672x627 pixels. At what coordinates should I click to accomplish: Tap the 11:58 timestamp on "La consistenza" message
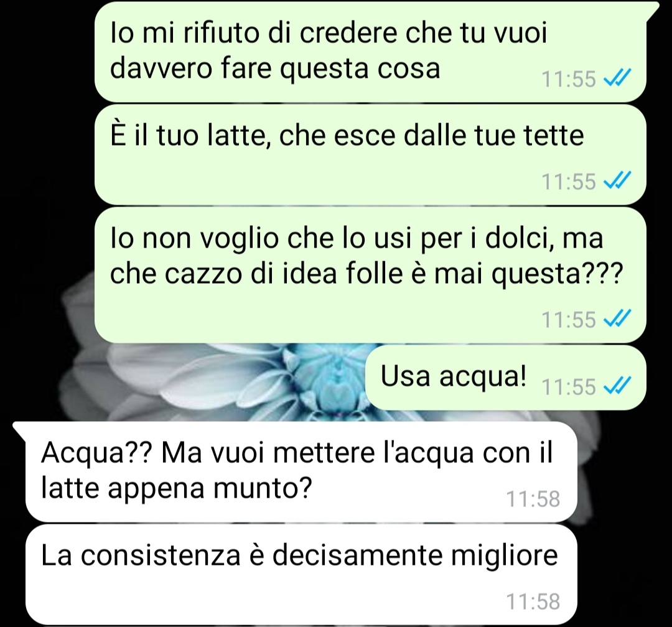tap(533, 601)
